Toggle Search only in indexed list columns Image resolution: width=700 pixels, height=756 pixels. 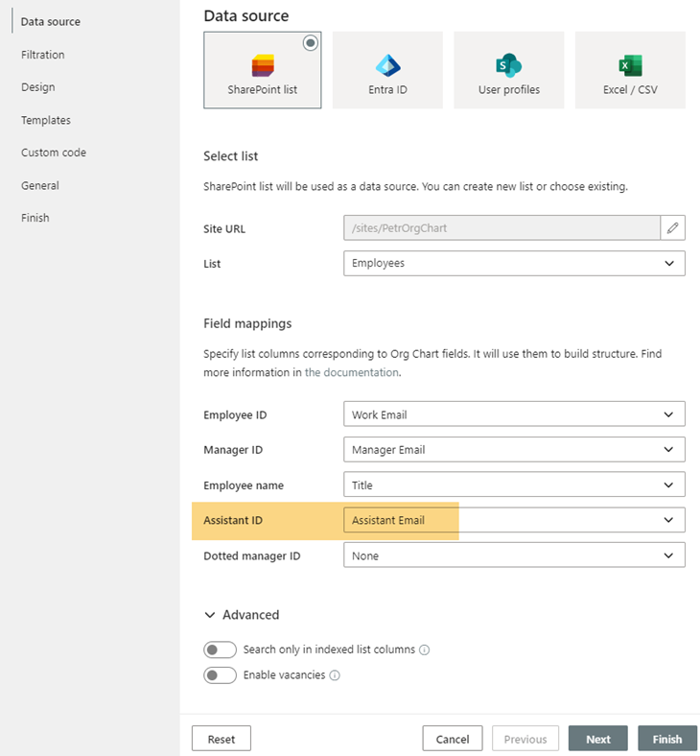pos(220,650)
